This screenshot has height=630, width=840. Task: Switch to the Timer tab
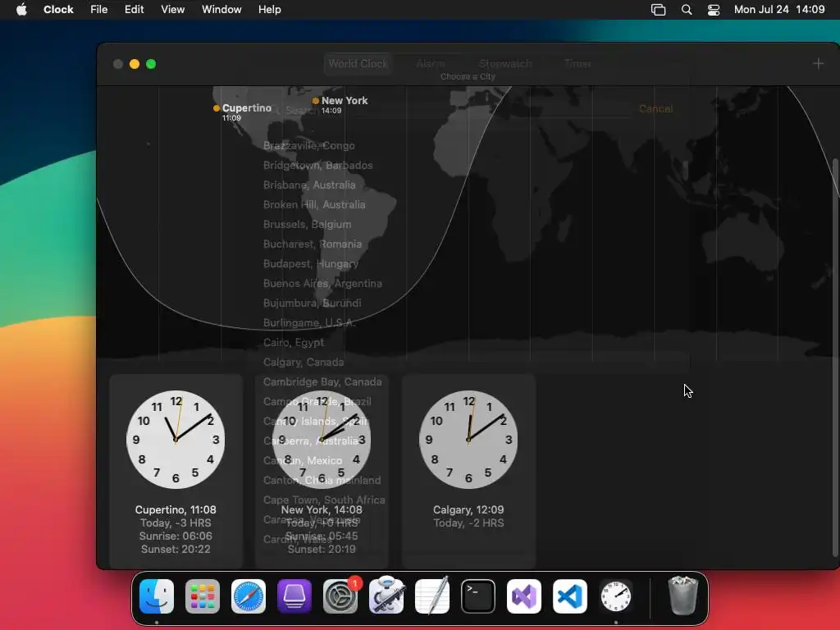click(577, 64)
